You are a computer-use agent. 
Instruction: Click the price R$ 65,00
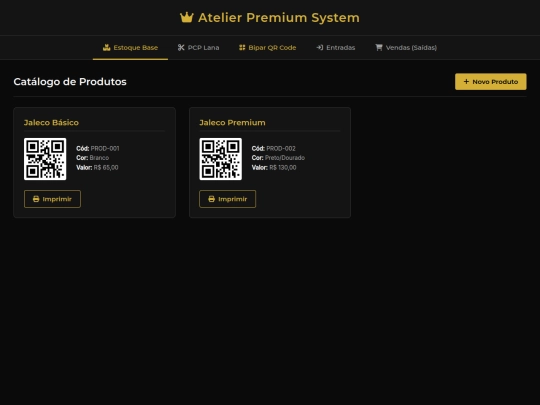tap(106, 167)
